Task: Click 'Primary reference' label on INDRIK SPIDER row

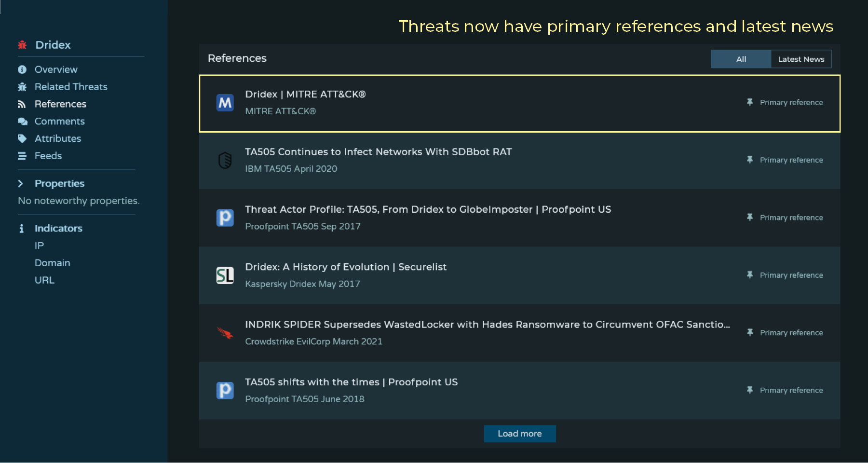Action: (x=791, y=332)
